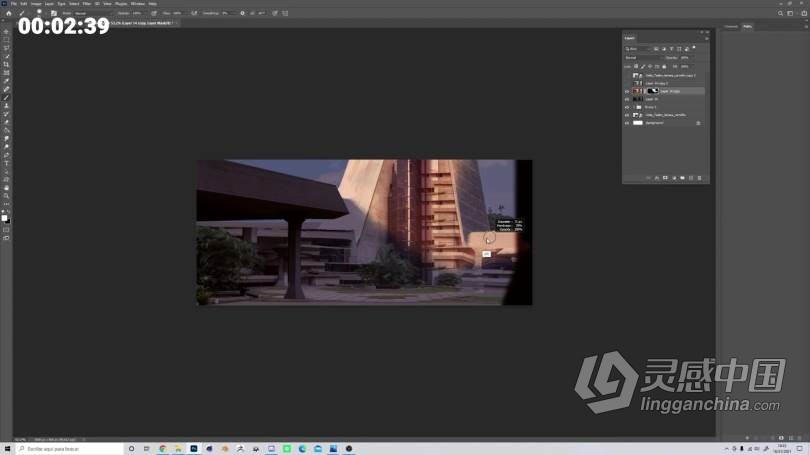This screenshot has height=455, width=810.
Task: Add a layer style with fx icon
Action: (657, 178)
